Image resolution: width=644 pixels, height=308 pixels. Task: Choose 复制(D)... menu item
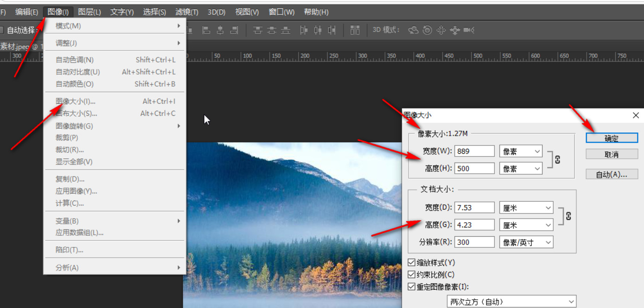(114, 179)
